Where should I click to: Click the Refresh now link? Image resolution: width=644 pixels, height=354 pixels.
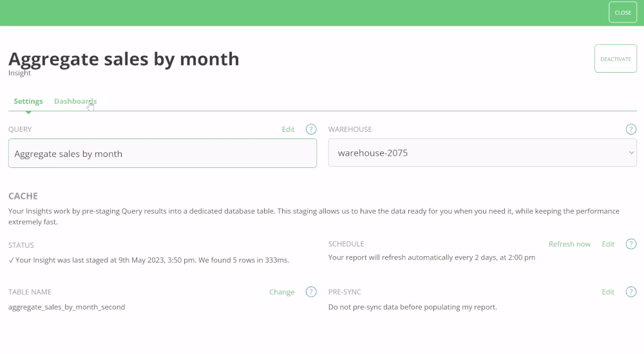click(569, 244)
